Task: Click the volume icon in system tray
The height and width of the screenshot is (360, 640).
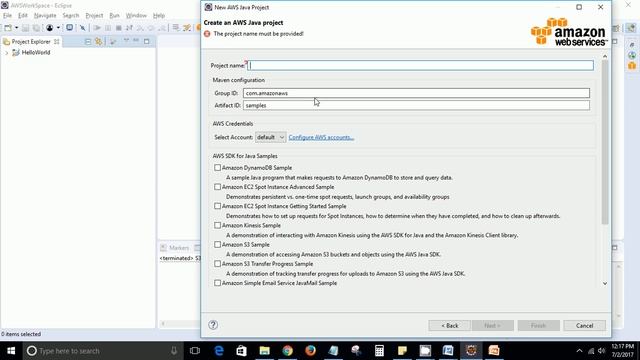Action: coord(601,351)
